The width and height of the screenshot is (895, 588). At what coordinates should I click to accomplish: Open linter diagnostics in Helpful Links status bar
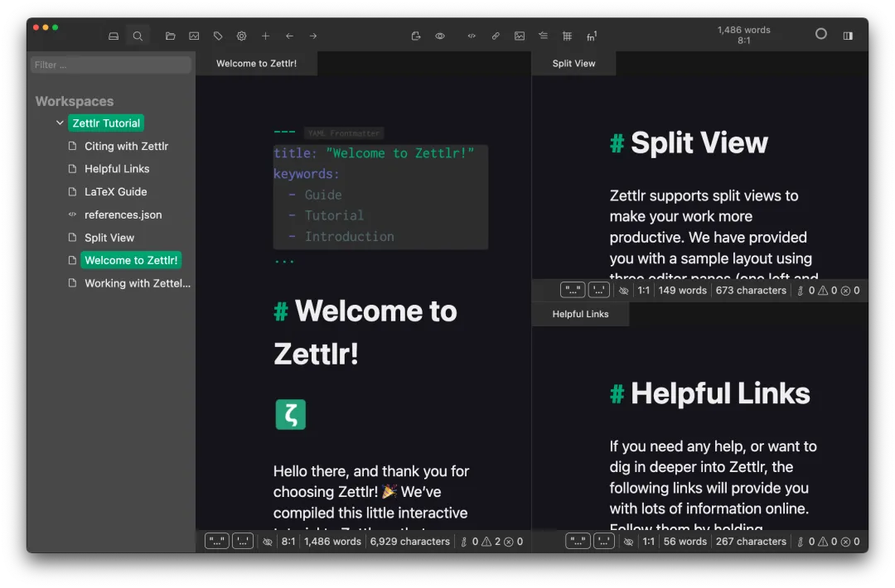point(829,542)
